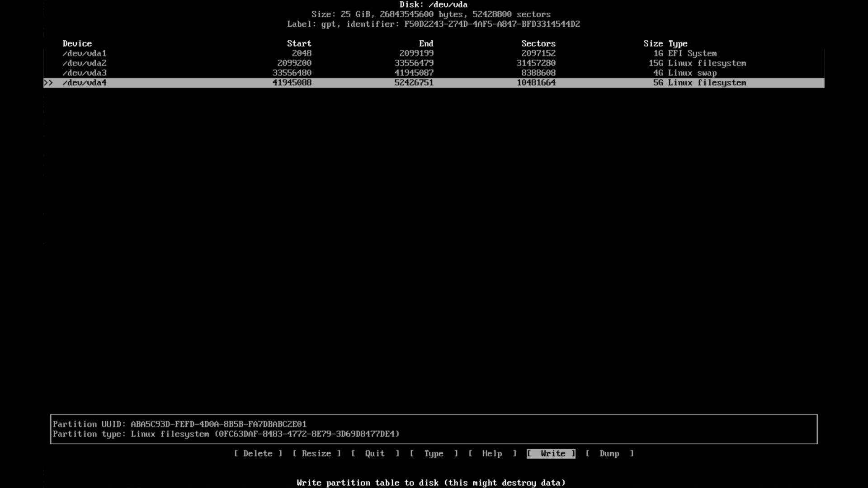Click the Write partition table hint text
Image resolution: width=868 pixels, height=488 pixels.
pyautogui.click(x=431, y=483)
